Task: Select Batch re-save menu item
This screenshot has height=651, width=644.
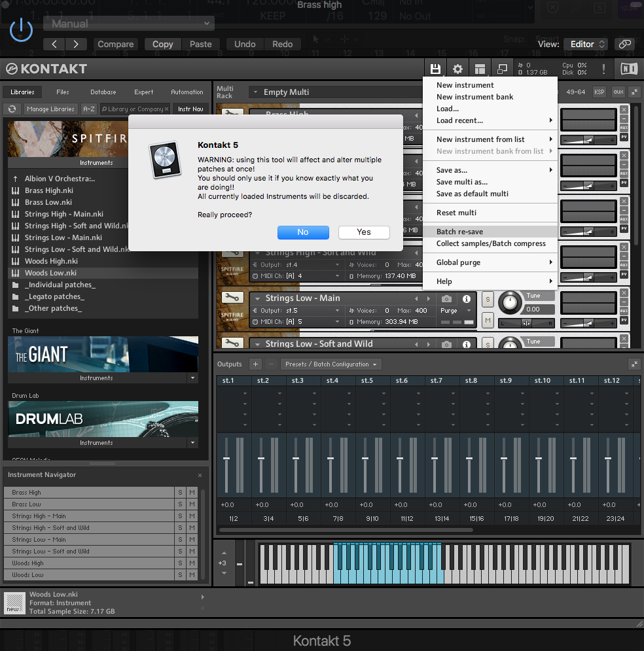Action: 490,232
